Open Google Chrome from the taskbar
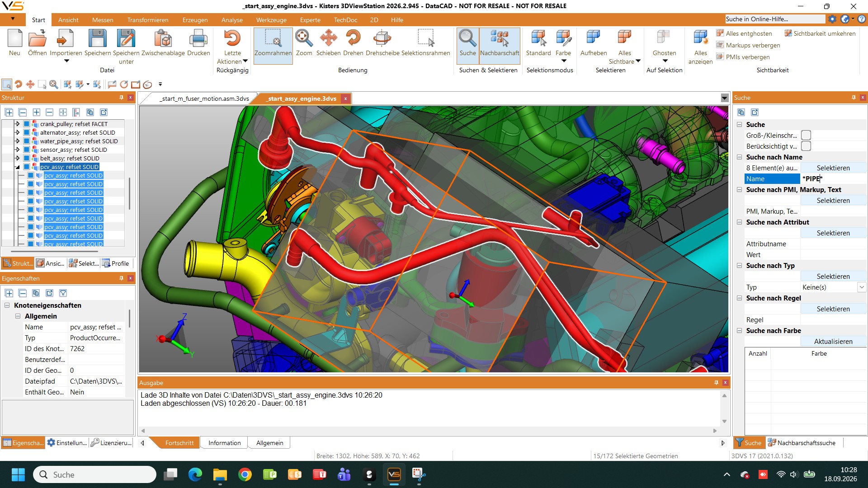 (x=245, y=474)
